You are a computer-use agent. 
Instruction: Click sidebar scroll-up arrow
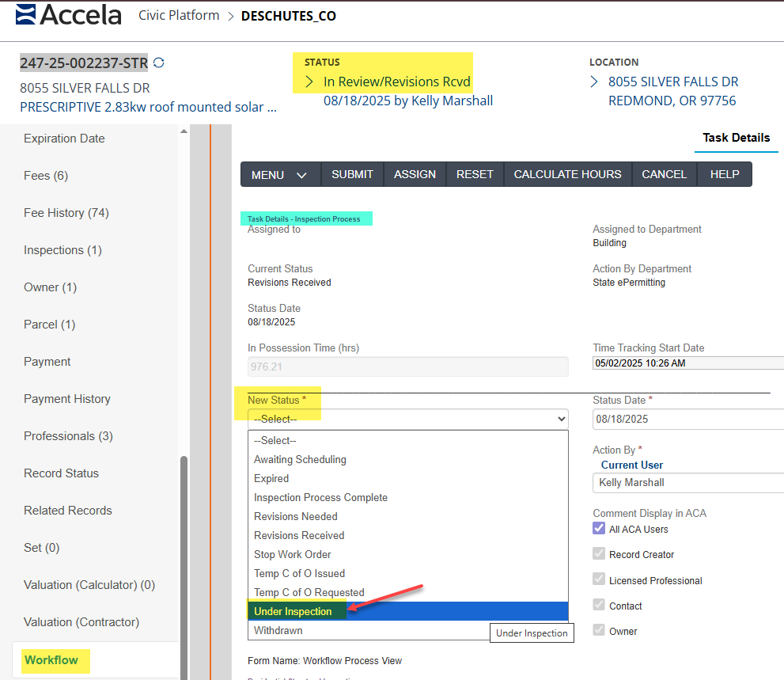(184, 131)
